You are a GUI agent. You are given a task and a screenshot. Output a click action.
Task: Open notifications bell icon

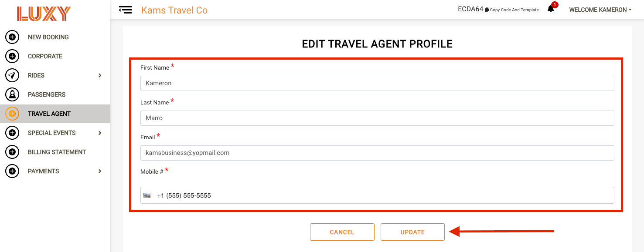(551, 9)
